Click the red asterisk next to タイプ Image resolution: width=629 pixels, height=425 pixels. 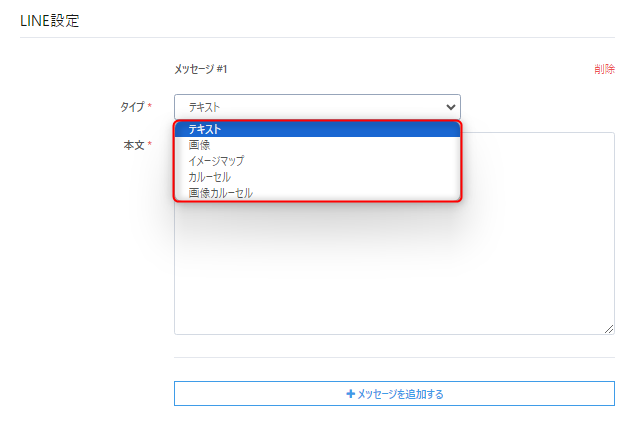pos(150,107)
